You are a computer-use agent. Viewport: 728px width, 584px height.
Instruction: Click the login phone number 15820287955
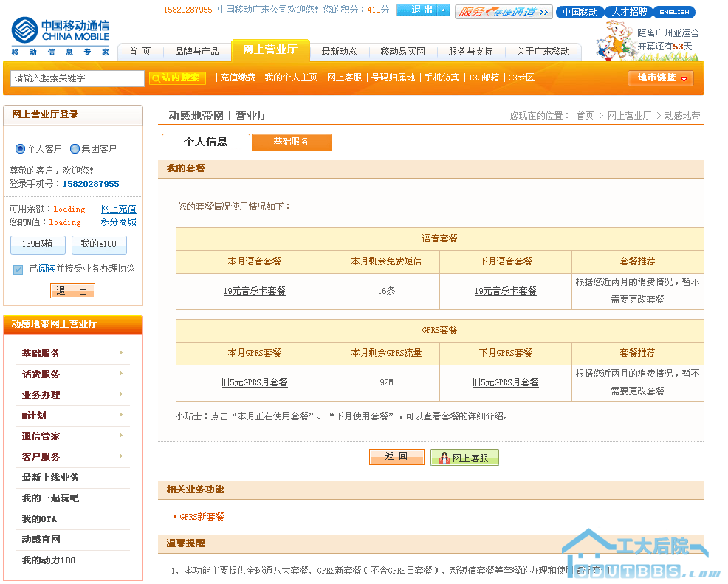click(x=91, y=184)
